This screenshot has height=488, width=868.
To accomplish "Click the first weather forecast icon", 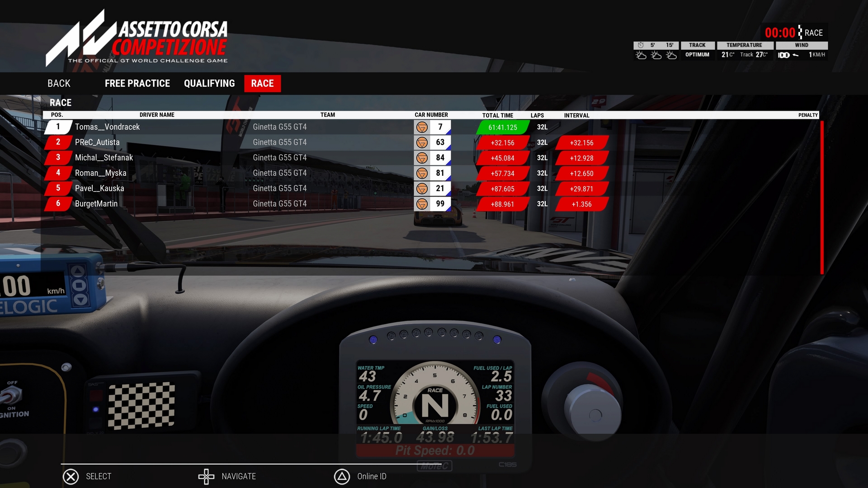I will 641,55.
